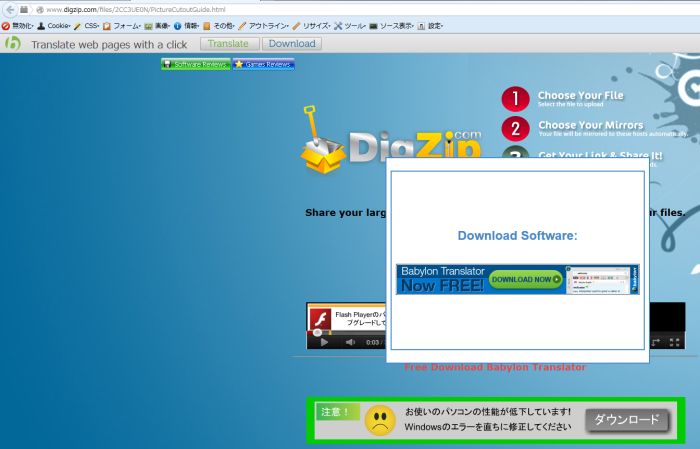Click the Flash Player icon in video
Image resolution: width=700 pixels, height=449 pixels.
point(320,319)
